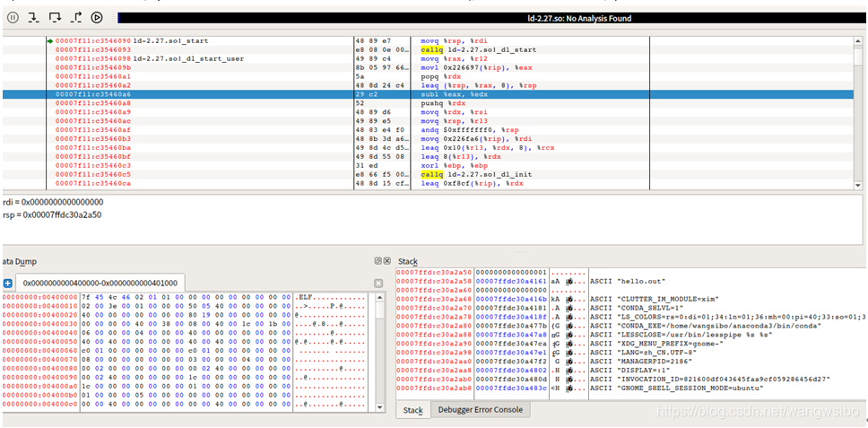
Task: Click the callq ld-2.27.so!_dl_start instruction
Action: 478,50
